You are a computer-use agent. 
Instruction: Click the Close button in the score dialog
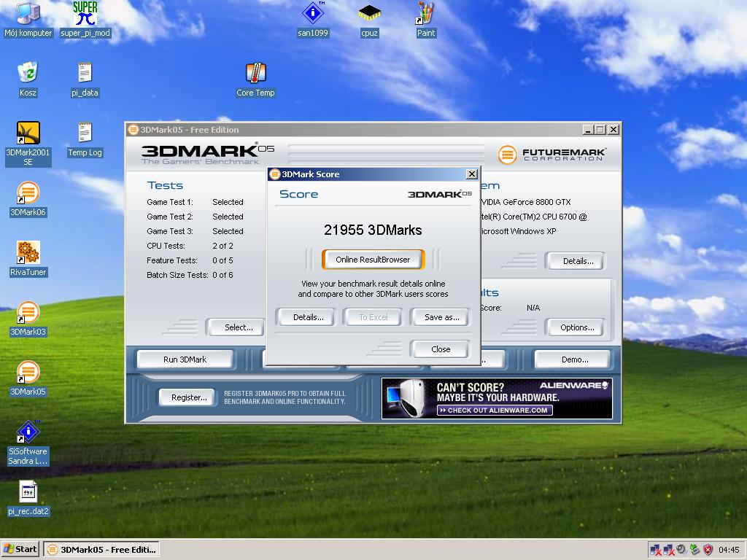[x=440, y=349]
